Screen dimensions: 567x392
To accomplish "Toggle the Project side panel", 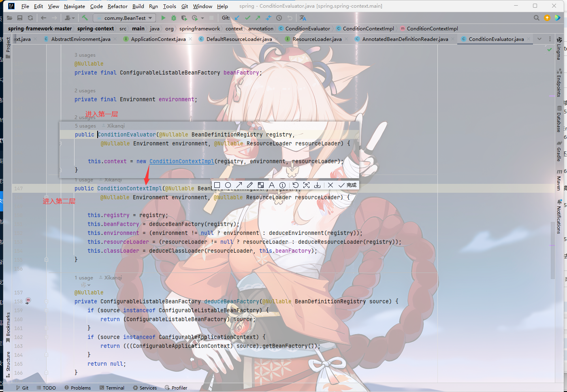I will 8,48.
